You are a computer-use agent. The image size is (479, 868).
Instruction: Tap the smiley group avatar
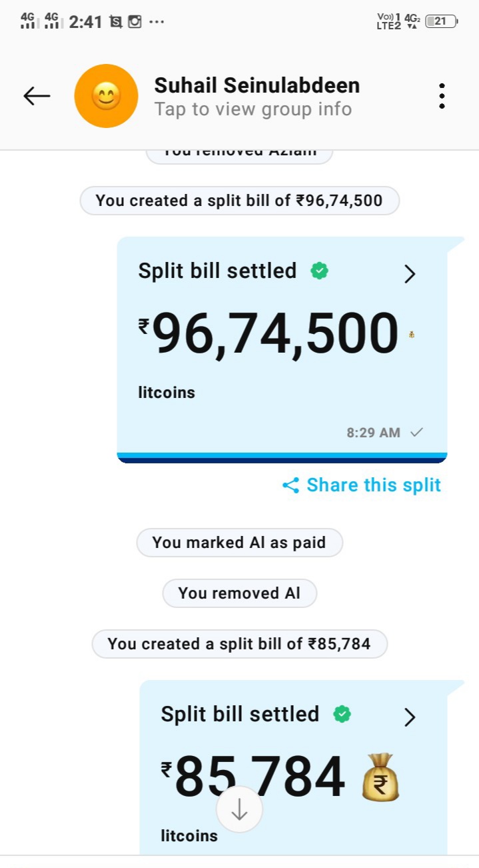coord(106,97)
